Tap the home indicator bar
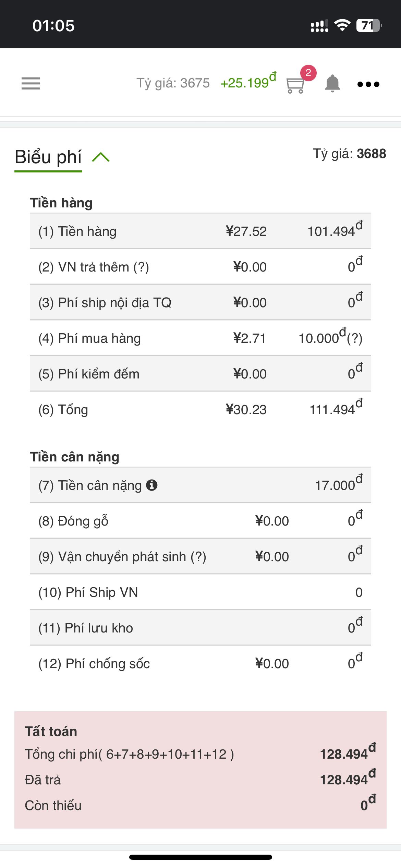This screenshot has width=401, height=868. click(200, 857)
